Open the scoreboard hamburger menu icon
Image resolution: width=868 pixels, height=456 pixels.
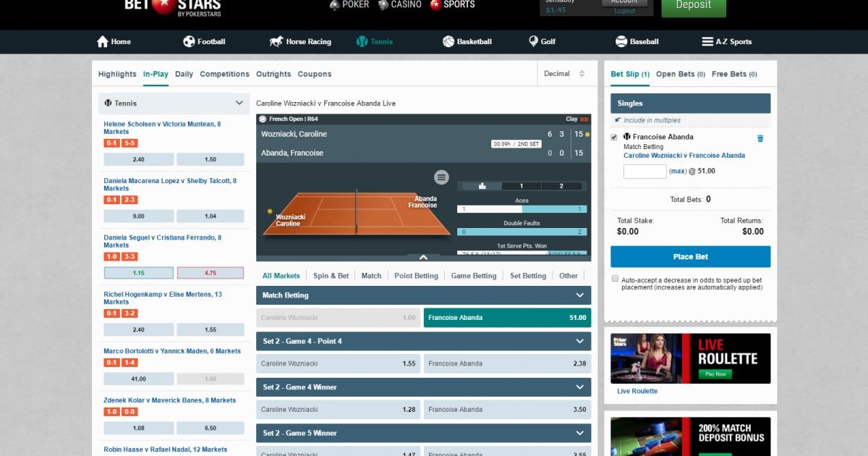[x=441, y=177]
